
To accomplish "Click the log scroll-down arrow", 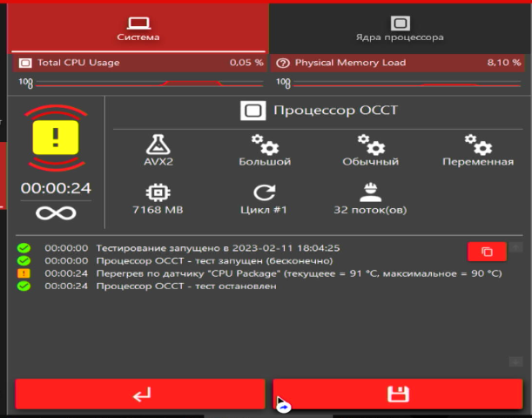I will click(515, 361).
